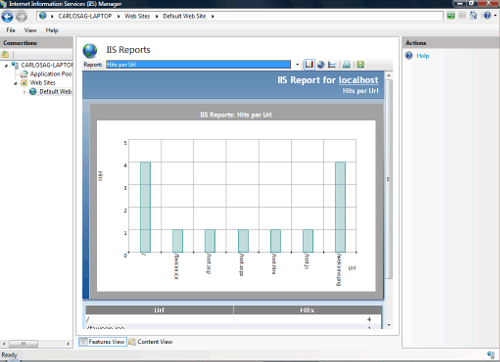Image resolution: width=500 pixels, height=362 pixels.
Task: Open the View menu
Action: point(30,30)
